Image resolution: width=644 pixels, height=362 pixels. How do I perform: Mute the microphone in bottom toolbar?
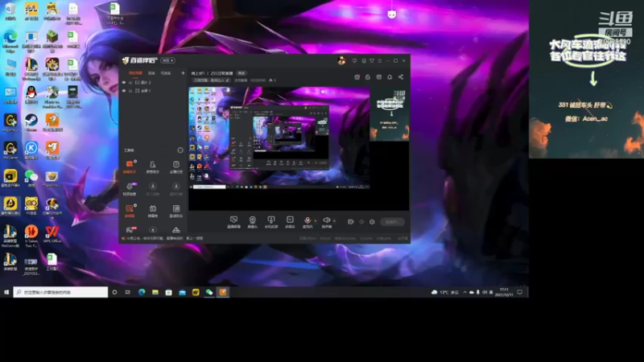[308, 222]
